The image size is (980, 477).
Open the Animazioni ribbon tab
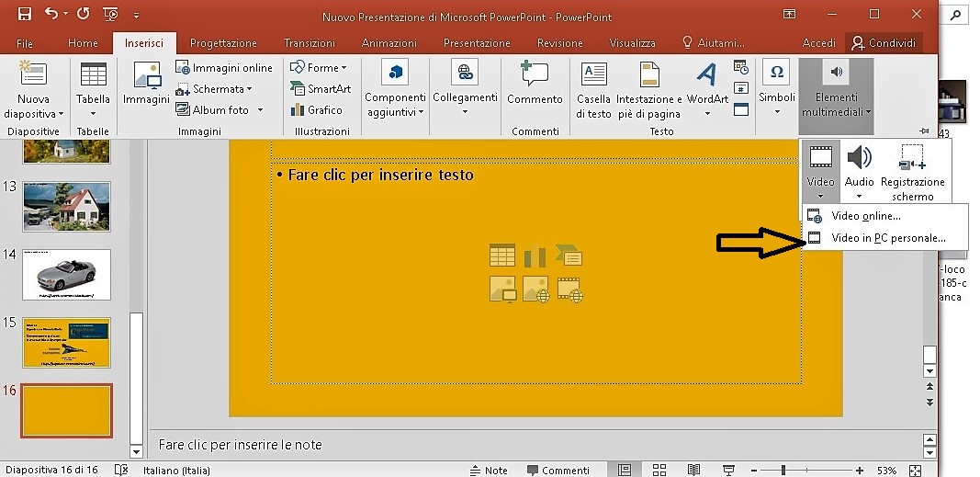click(389, 43)
